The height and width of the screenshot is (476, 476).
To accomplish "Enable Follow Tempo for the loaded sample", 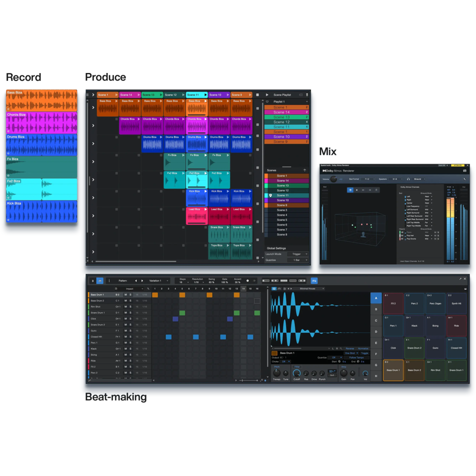I will 357,357.
